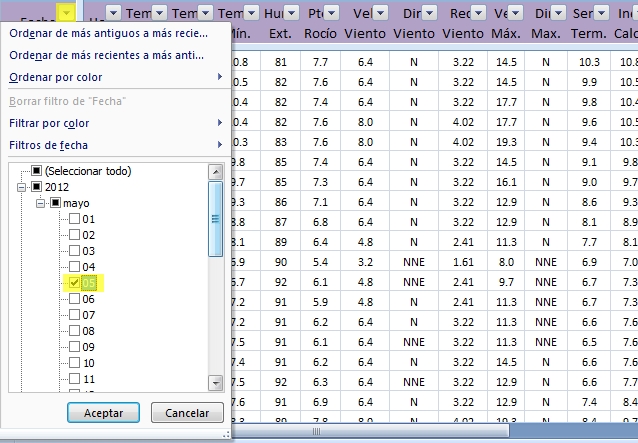Screen dimensions: 638x443
Task: Check day 08 in the filter list
Action: click(x=74, y=331)
